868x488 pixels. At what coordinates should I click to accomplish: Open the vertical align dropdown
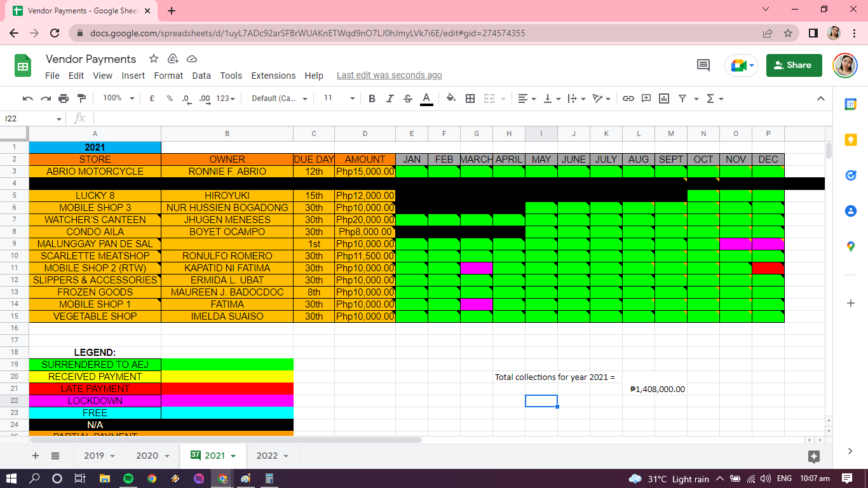point(552,98)
